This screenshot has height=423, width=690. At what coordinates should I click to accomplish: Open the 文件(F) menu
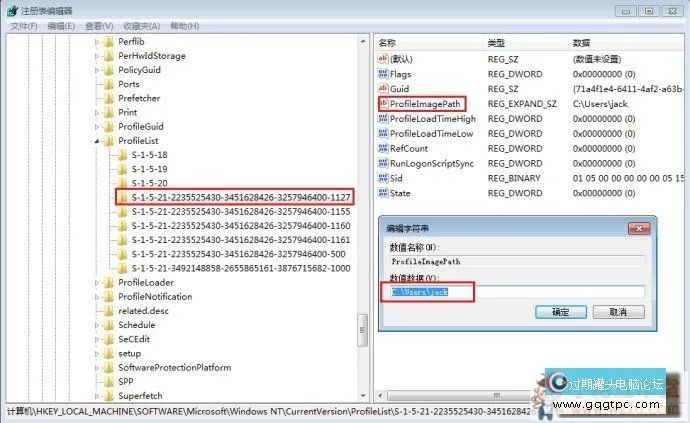[x=24, y=26]
